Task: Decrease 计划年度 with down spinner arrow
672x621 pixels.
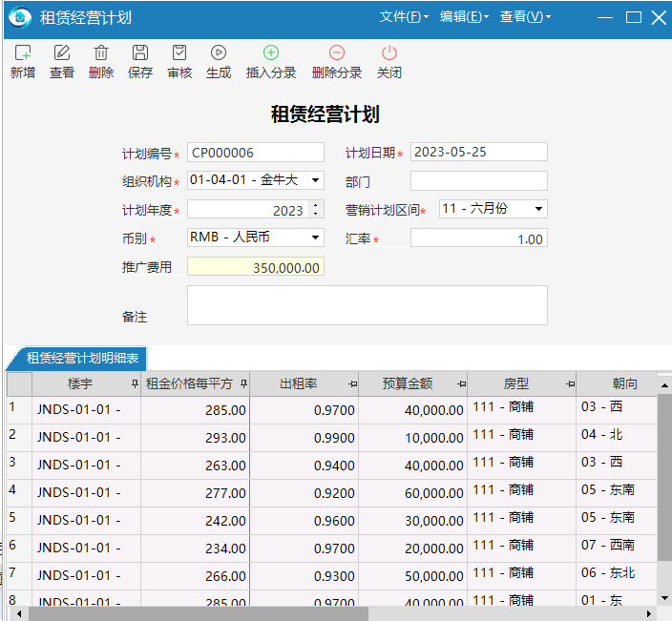Action: click(316, 214)
